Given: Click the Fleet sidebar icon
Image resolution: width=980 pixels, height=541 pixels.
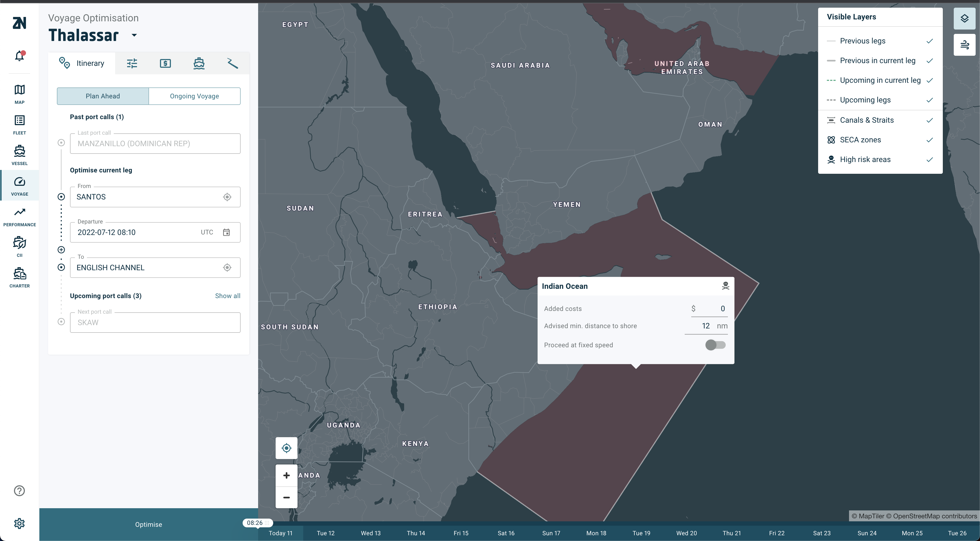Looking at the screenshot, I should coord(19,125).
